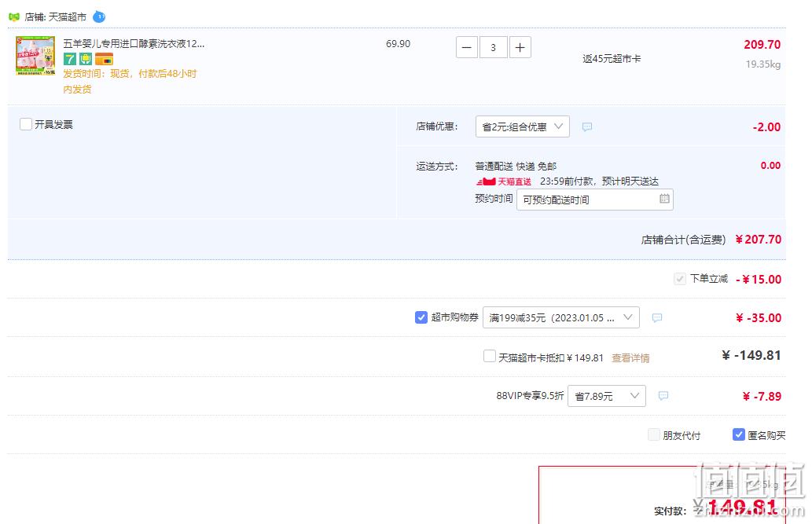812x524 pixels.
Task: Click the weight value 19.35kg
Action: (x=762, y=64)
